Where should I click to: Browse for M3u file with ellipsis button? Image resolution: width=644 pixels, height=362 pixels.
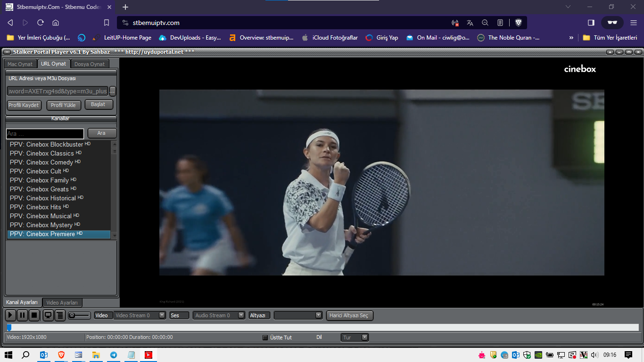113,91
